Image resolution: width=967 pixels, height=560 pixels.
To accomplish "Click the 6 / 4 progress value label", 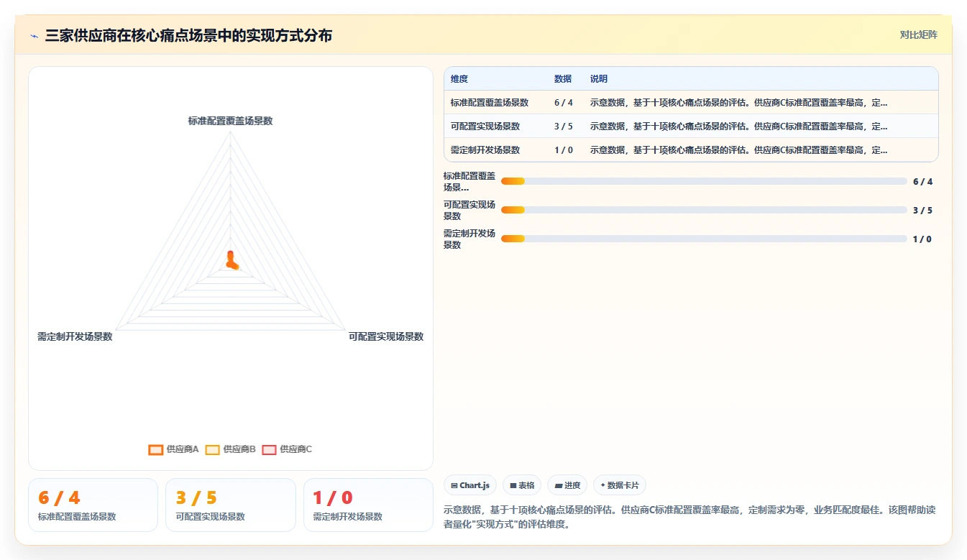I will (x=922, y=181).
